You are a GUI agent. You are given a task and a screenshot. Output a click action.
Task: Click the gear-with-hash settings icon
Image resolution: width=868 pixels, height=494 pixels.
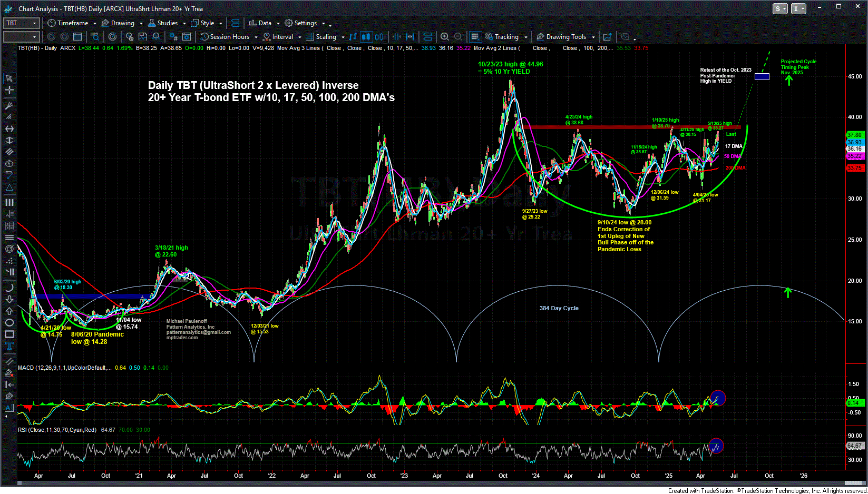pos(173,37)
